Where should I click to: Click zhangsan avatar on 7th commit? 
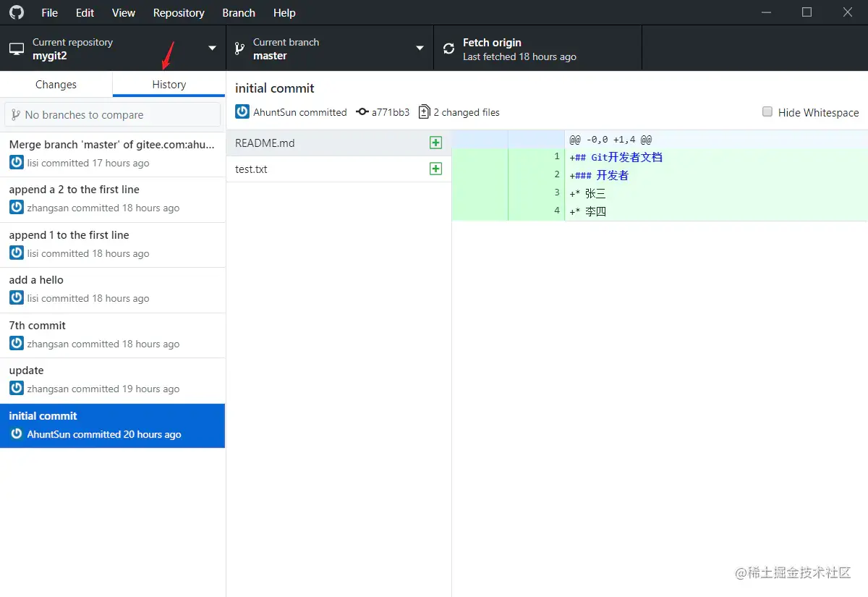click(x=17, y=344)
